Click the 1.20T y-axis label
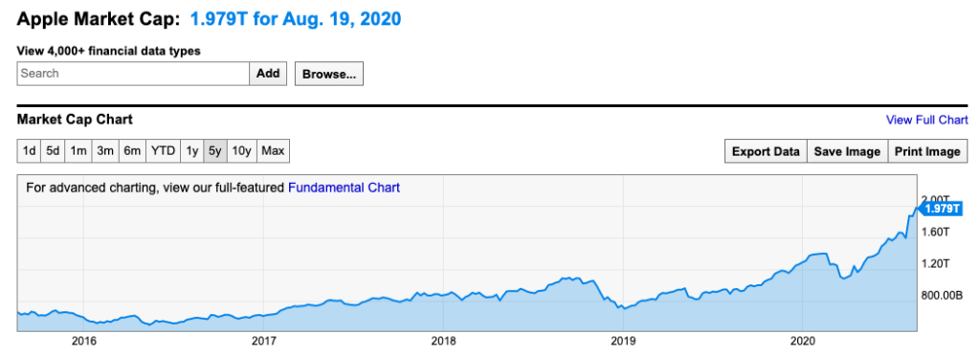This screenshot has height=357, width=980. tap(936, 263)
